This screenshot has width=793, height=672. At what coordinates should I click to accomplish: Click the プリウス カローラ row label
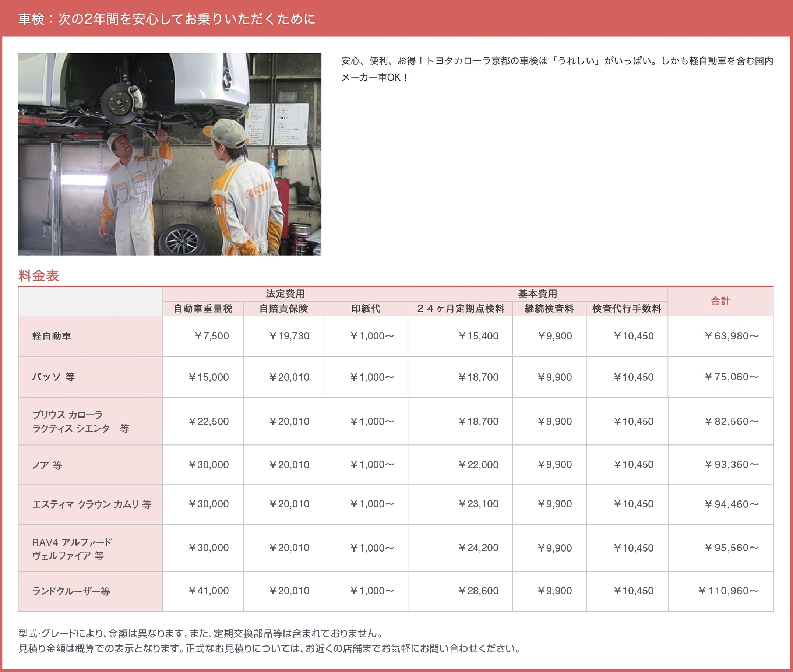point(80,421)
